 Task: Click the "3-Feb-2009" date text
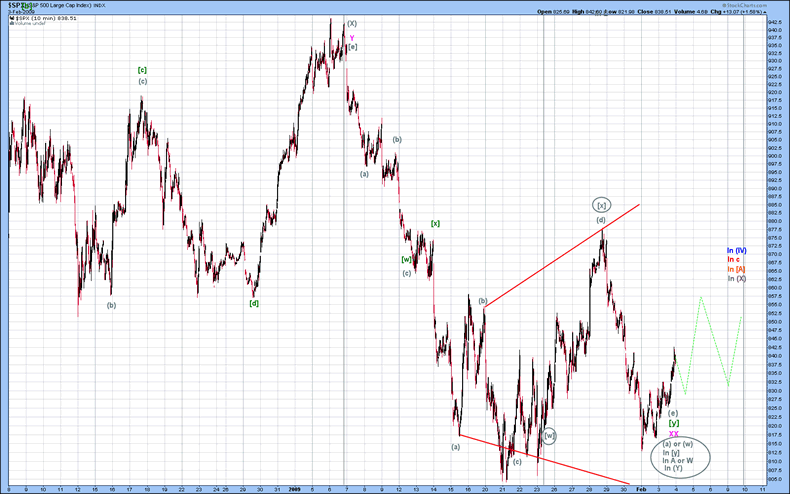(x=21, y=11)
